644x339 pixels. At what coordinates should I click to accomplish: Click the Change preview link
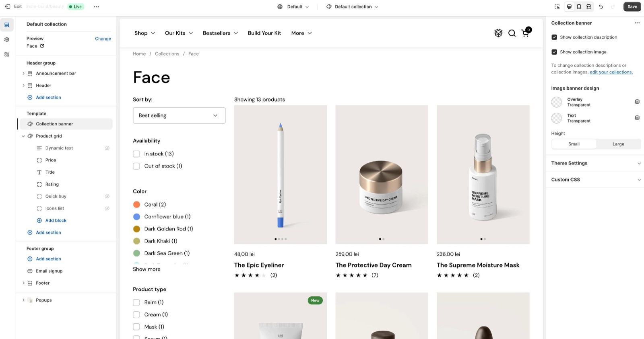point(103,39)
